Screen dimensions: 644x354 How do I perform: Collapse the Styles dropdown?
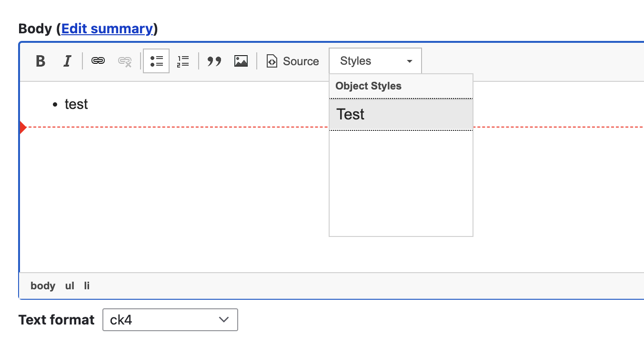pyautogui.click(x=375, y=61)
